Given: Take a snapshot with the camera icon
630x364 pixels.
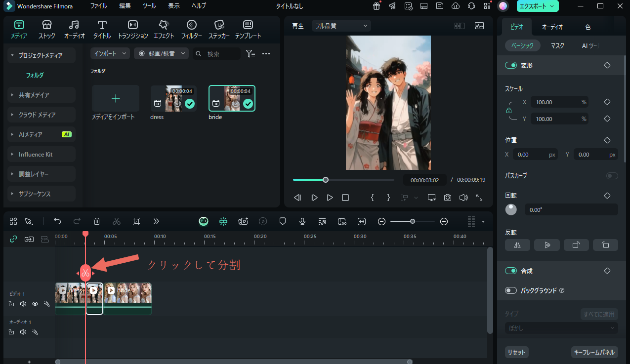Looking at the screenshot, I should (447, 198).
